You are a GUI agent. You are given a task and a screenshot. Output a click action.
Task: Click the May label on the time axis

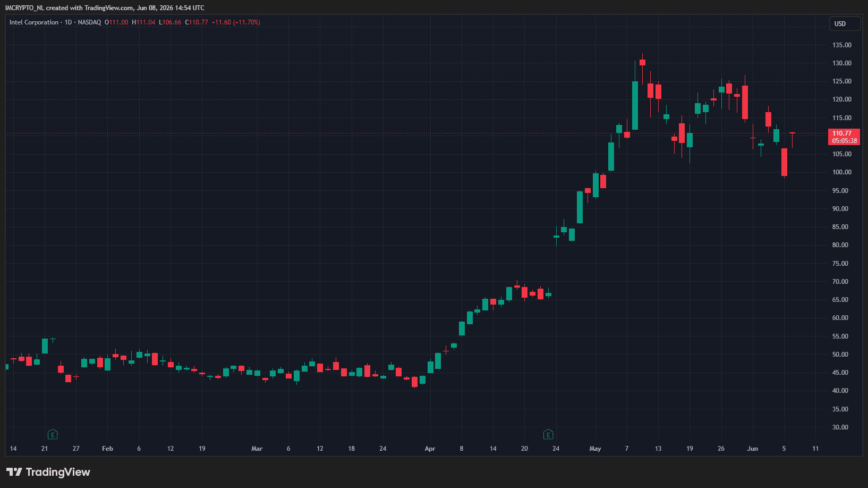click(595, 449)
